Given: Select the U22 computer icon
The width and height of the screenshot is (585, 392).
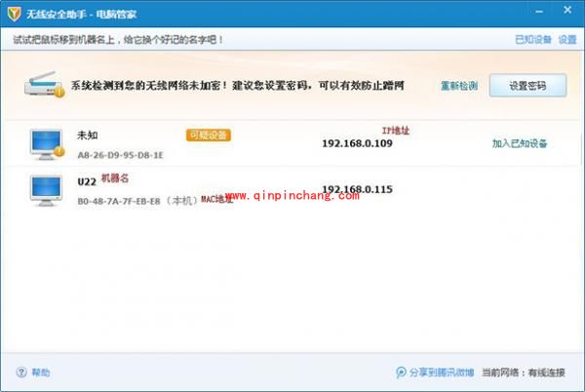Looking at the screenshot, I should click(46, 191).
